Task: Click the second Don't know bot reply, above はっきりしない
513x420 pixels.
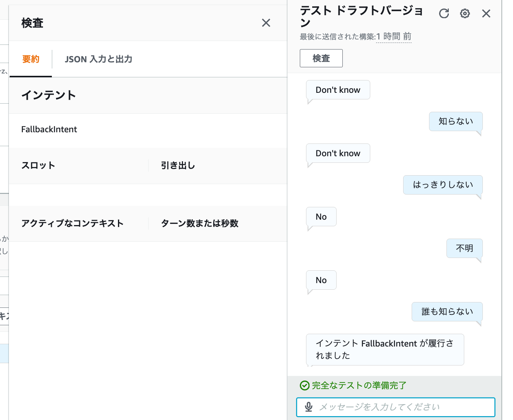Action: (x=338, y=153)
